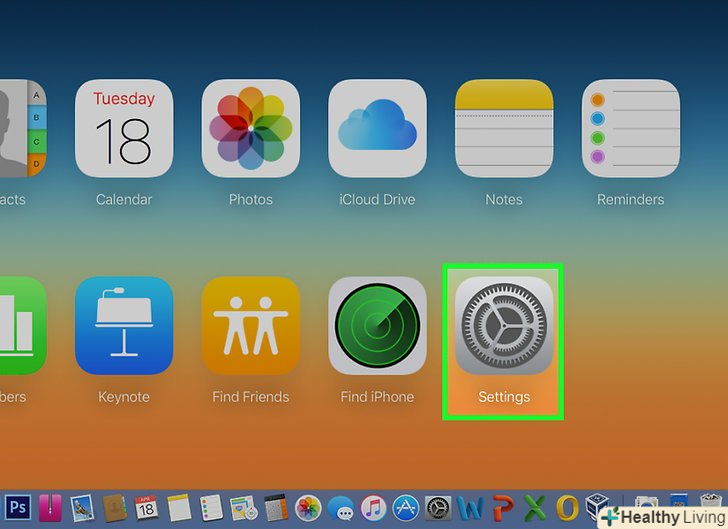Launch Microsoft PowerPoint from the Dock

coord(503,508)
